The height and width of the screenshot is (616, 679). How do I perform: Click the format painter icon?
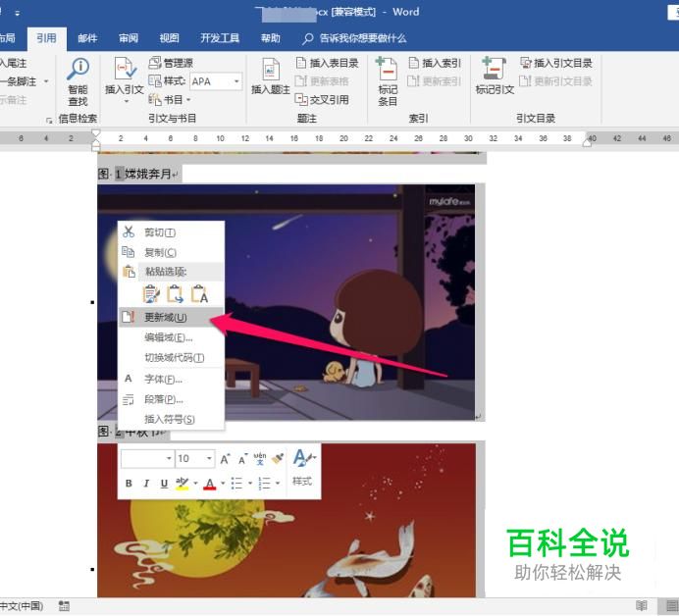coord(278,459)
